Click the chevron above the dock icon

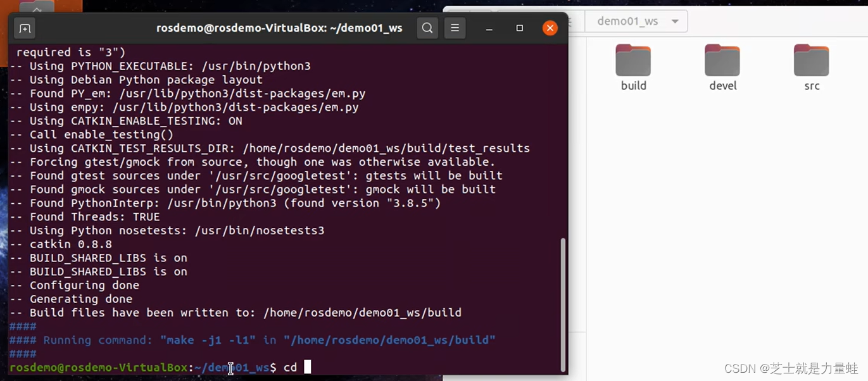point(36,9)
